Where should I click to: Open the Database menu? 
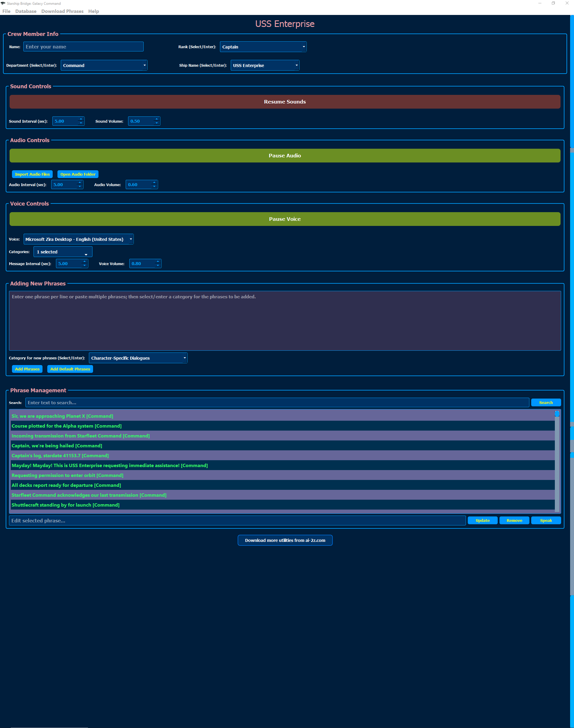point(25,11)
